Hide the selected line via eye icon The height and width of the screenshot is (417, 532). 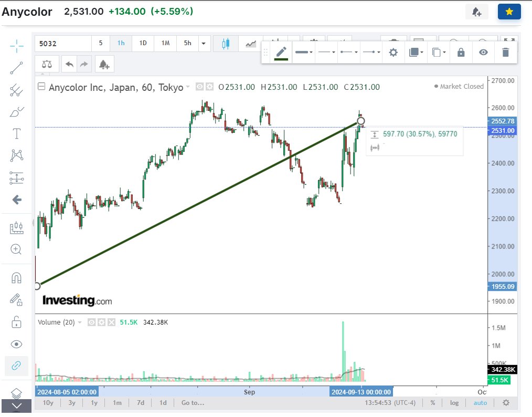click(x=483, y=53)
